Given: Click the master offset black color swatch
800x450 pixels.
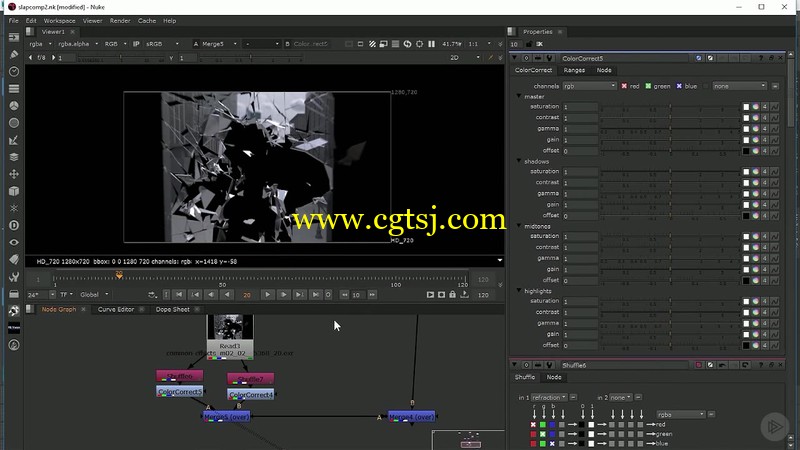Looking at the screenshot, I should click(746, 151).
